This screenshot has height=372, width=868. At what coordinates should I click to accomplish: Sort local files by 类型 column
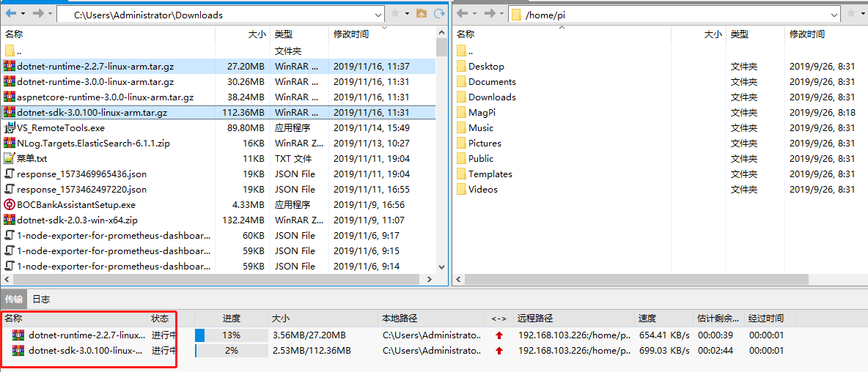pyautogui.click(x=300, y=34)
